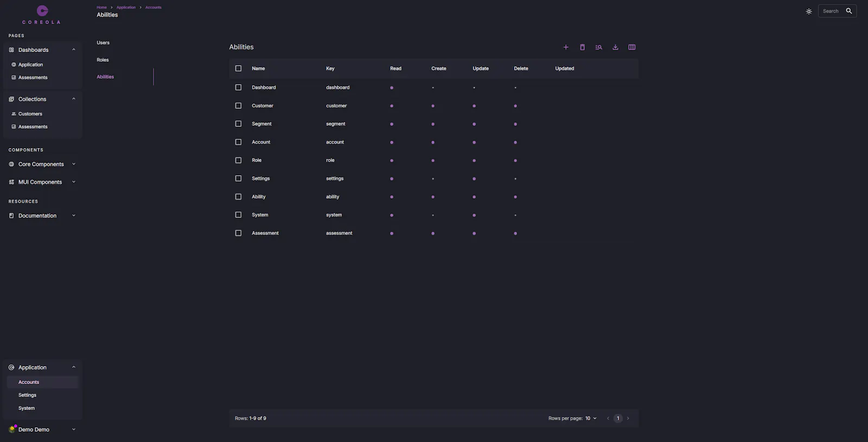
Task: Check the Dashboard row checkbox
Action: coord(238,87)
